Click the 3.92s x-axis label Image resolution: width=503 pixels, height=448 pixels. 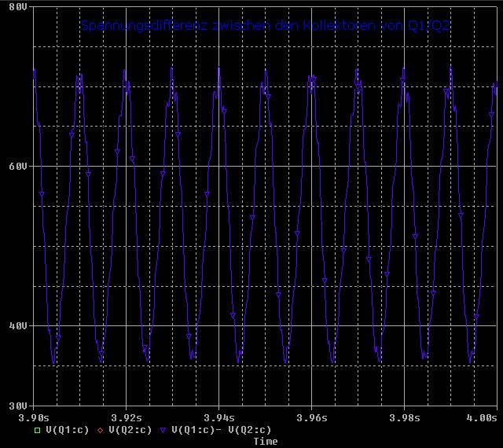point(127,418)
